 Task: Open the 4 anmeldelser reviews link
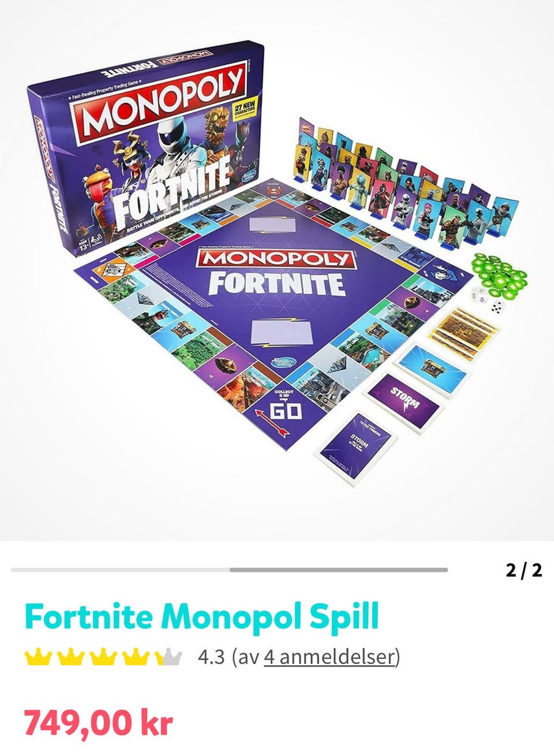click(x=330, y=657)
